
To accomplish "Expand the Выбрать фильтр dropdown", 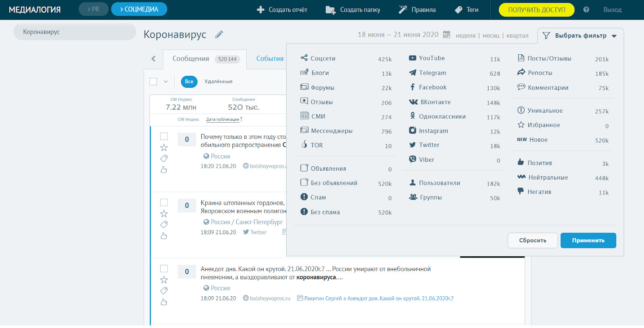I will [x=580, y=36].
